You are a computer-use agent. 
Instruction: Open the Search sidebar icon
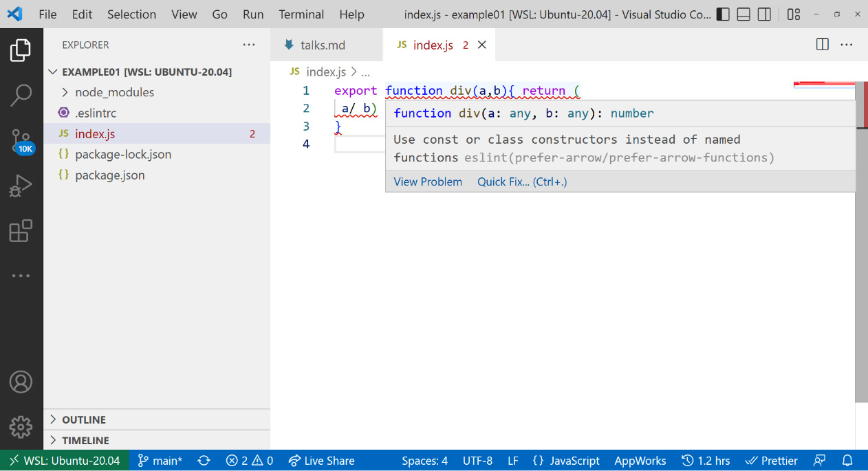pos(21,95)
